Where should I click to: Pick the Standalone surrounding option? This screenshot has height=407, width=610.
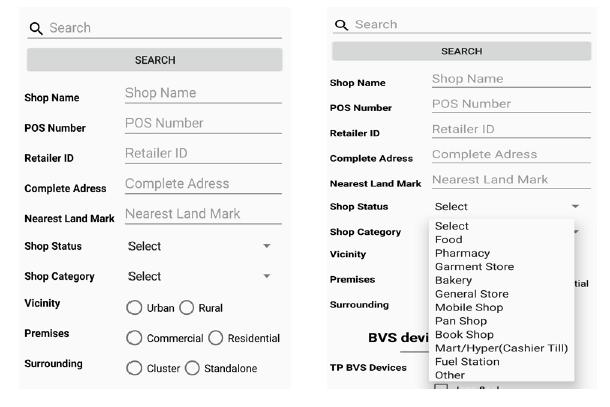pyautogui.click(x=196, y=368)
